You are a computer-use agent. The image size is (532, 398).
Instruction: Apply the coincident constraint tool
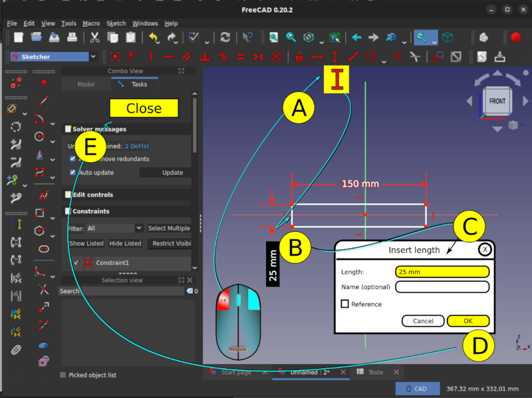pyautogui.click(x=115, y=56)
